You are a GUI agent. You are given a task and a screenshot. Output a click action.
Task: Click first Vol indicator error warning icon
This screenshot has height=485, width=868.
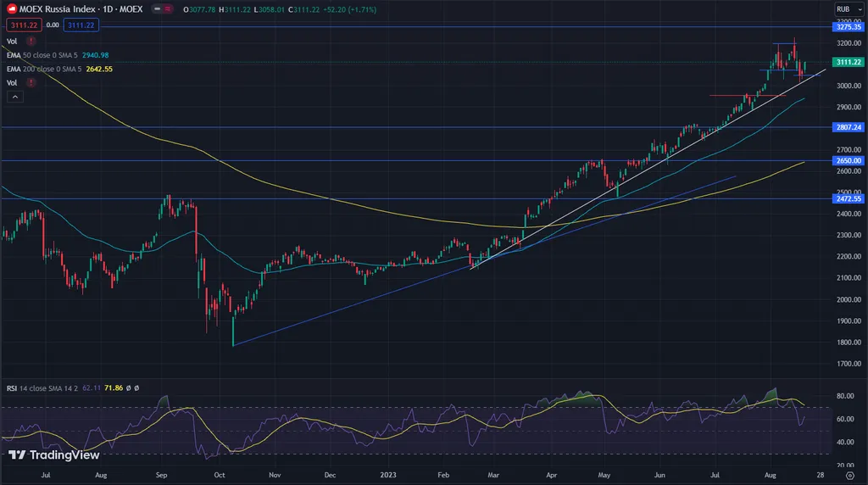(x=31, y=41)
